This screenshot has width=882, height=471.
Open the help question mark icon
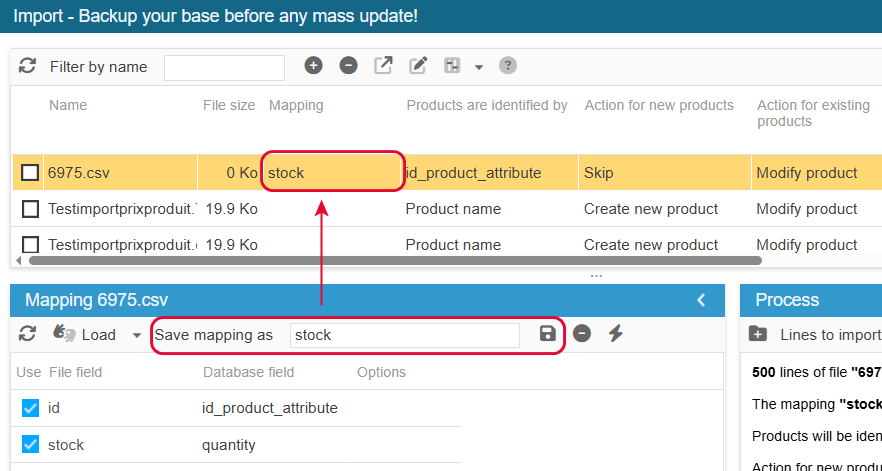coord(507,66)
